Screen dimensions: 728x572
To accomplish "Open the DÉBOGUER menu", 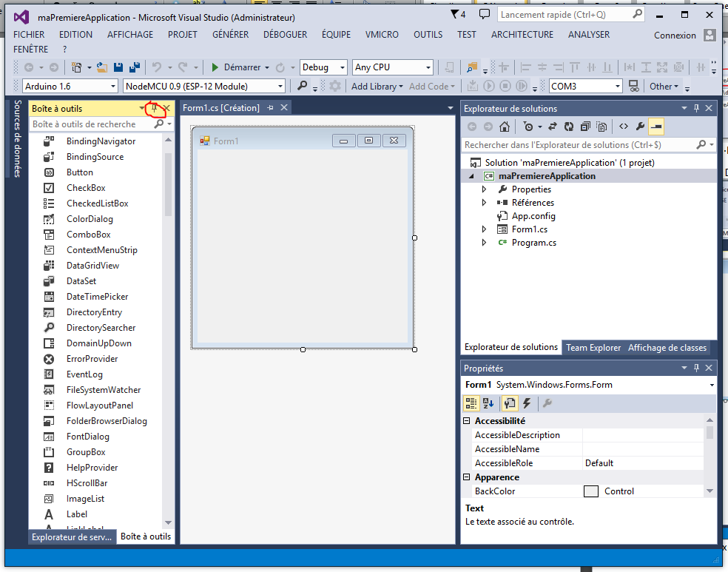I will 285,34.
